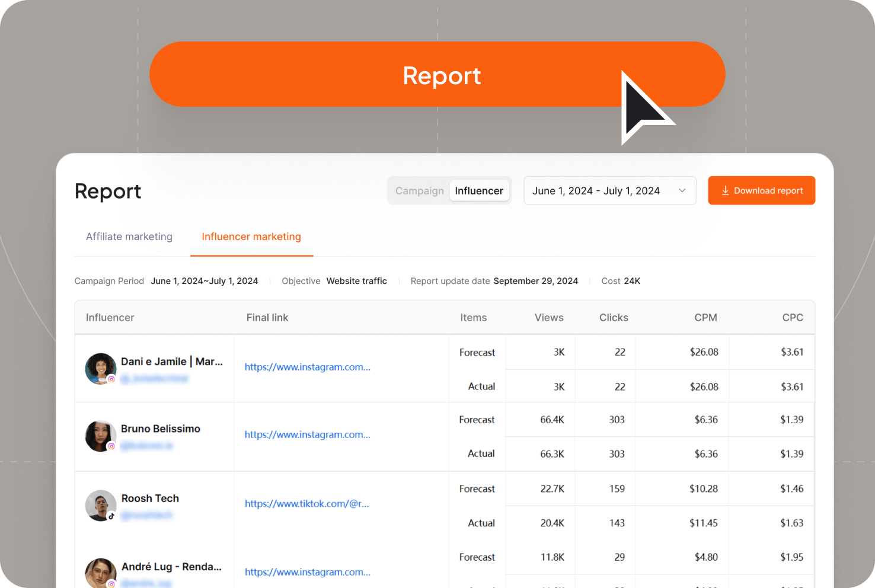Click the influencer name 'Bruno Belissimo'
This screenshot has height=588, width=875.
coord(161,429)
